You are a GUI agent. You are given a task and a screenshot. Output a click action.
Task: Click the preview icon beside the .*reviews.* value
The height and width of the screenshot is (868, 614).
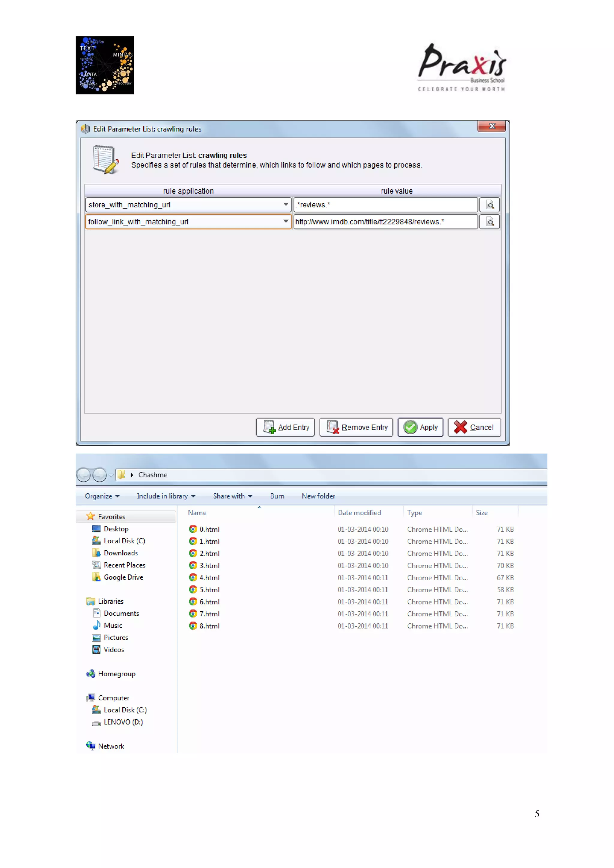point(490,205)
